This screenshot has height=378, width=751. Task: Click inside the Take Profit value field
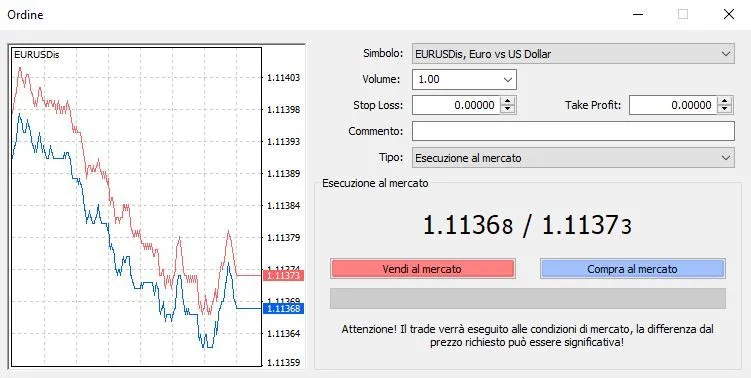pos(673,105)
